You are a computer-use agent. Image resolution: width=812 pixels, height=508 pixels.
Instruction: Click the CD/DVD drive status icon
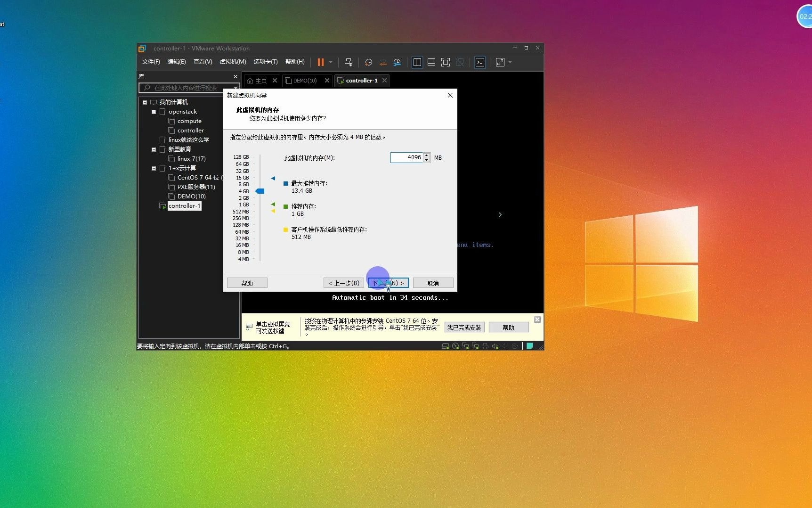[x=455, y=346]
